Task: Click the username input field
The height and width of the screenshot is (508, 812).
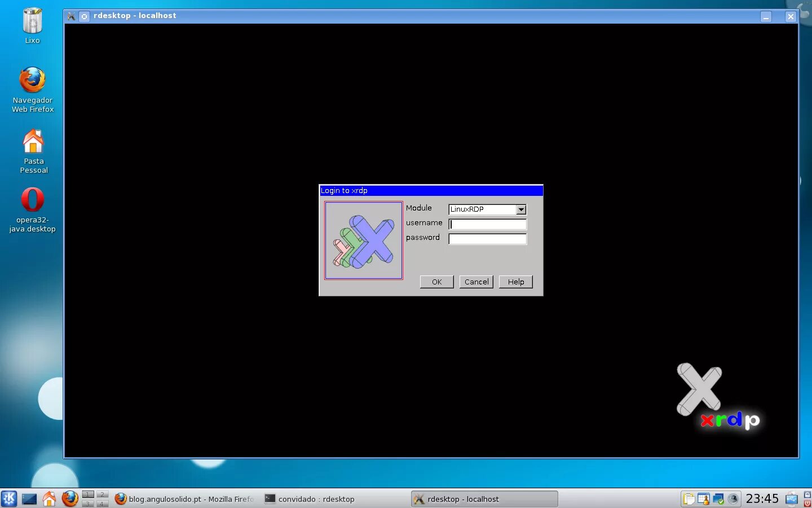Action: pyautogui.click(x=487, y=224)
